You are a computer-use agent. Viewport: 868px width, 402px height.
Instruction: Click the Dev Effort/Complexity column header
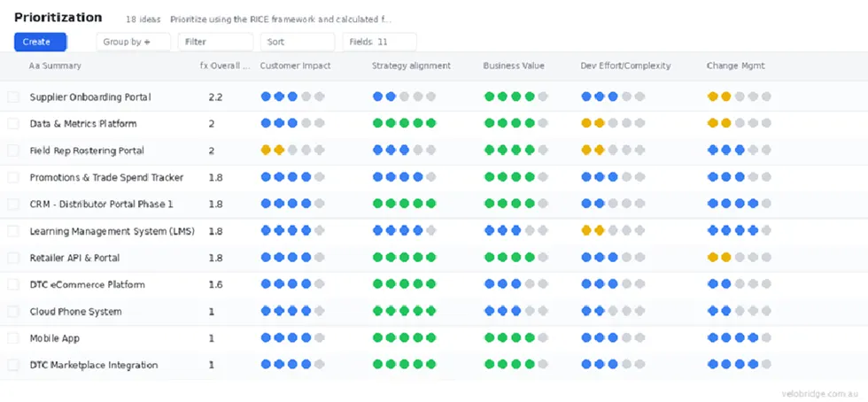[625, 66]
